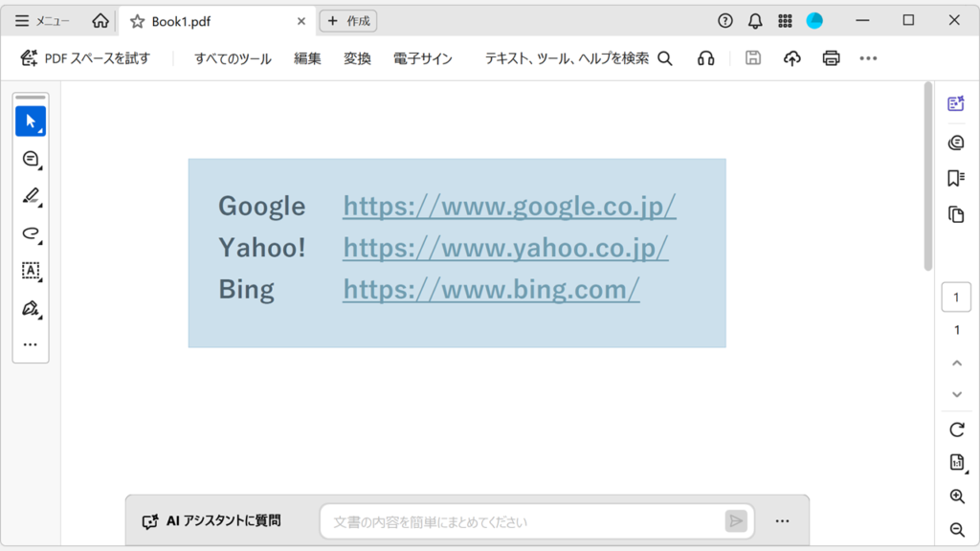This screenshot has width=980, height=551.
Task: Open page display options icon
Action: [957, 462]
